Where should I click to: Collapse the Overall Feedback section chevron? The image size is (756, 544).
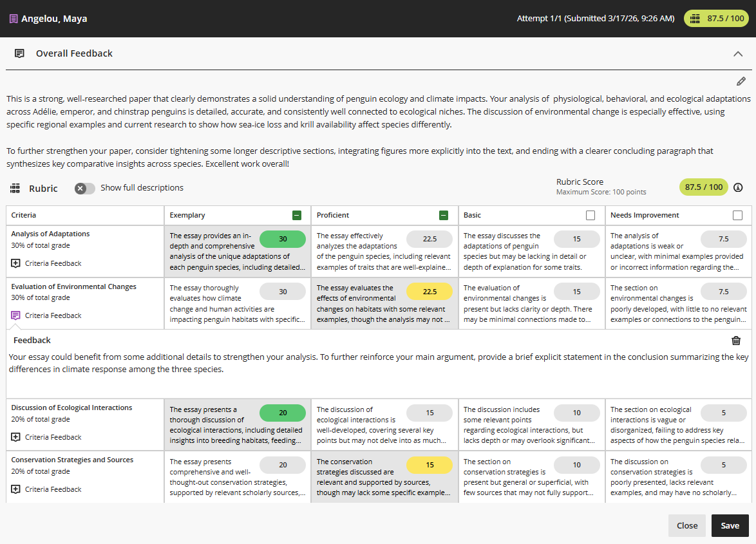(738, 54)
